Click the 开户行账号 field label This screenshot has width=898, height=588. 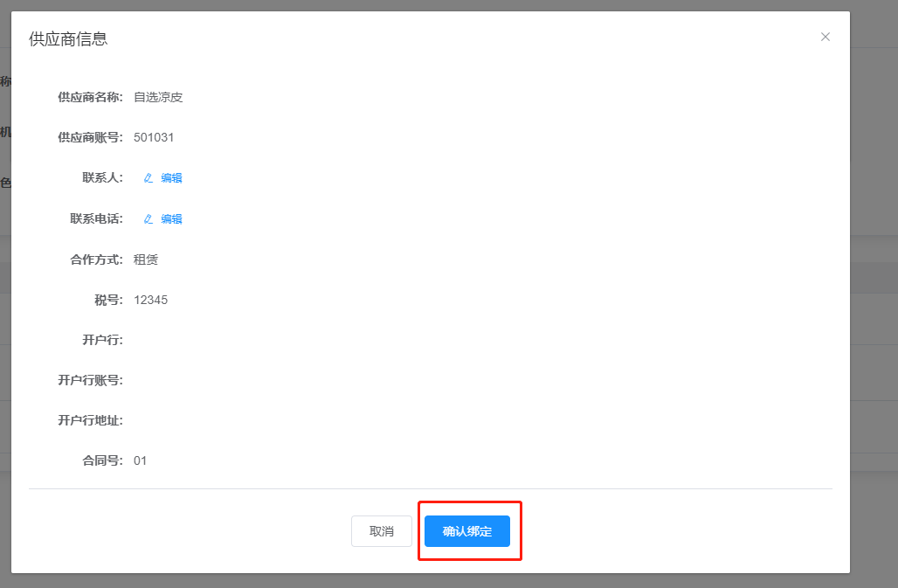[90, 381]
